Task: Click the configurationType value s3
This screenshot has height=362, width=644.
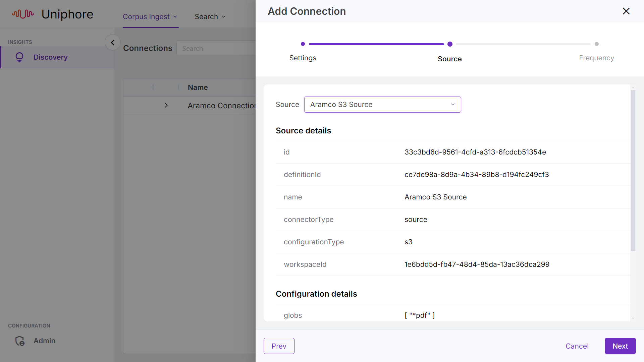Action: click(408, 242)
